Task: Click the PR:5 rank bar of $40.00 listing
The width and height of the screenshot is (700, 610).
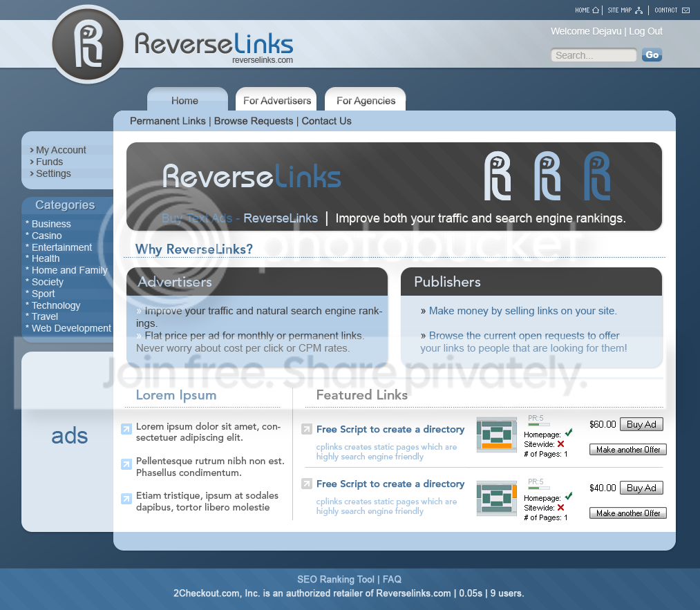Action: [x=538, y=488]
